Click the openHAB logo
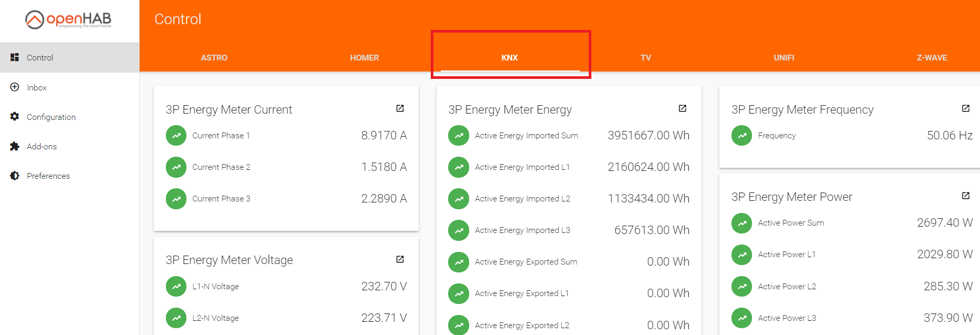 click(68, 19)
